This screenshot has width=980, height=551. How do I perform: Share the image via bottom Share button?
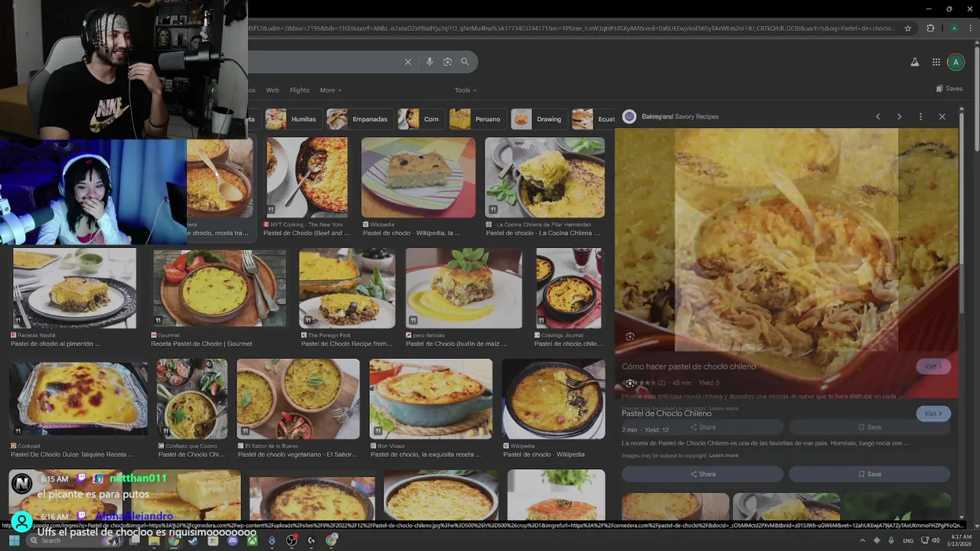702,474
